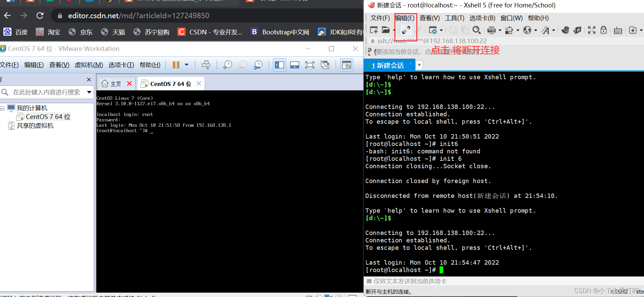The height and width of the screenshot is (297, 644).
Task: Click the VMware console view icon
Action: [x=346, y=65]
